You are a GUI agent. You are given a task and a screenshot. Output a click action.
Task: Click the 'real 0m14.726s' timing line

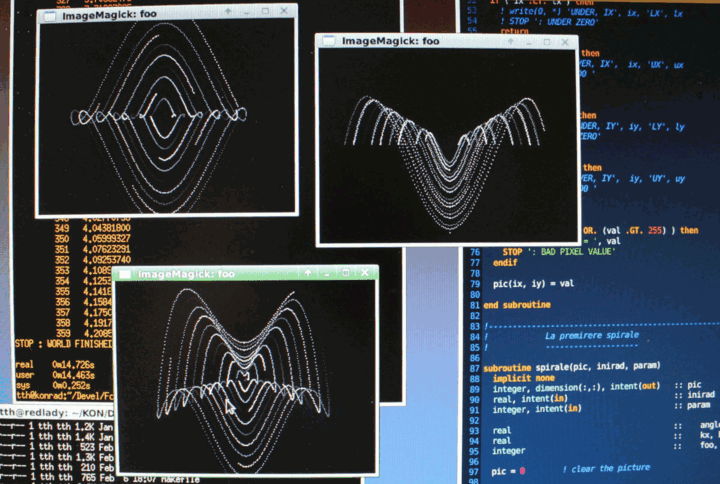[x=55, y=365]
